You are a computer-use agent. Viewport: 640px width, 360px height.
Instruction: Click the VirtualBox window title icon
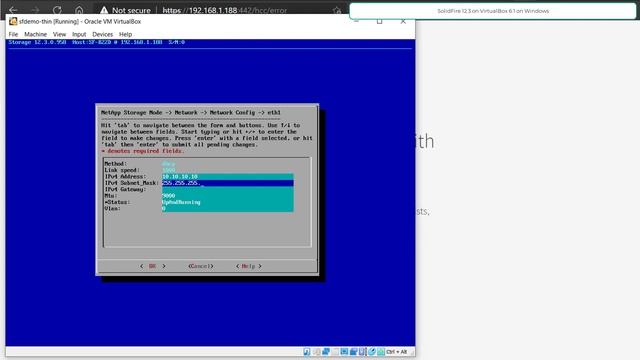click(13, 21)
